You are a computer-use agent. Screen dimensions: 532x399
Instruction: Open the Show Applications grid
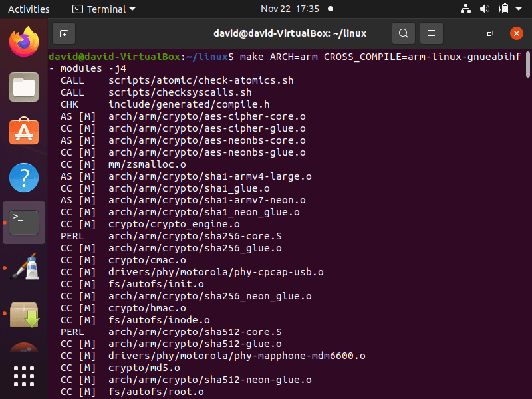pyautogui.click(x=24, y=376)
